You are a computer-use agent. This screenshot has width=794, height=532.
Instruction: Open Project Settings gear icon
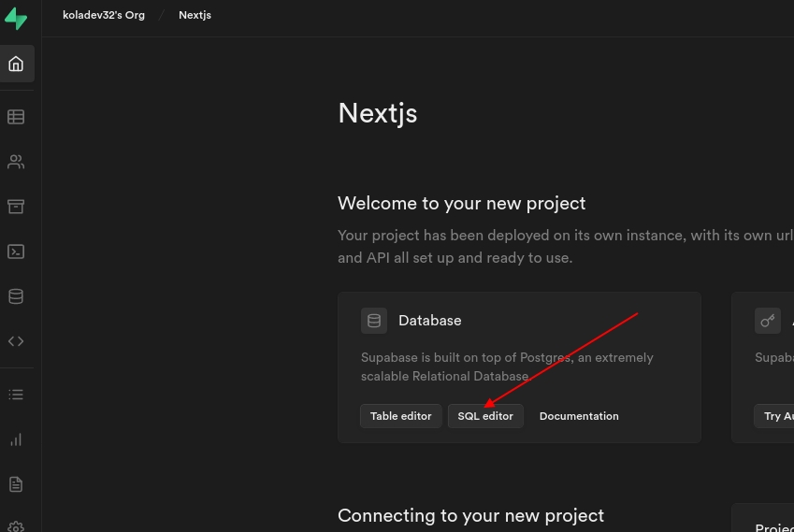click(x=16, y=525)
